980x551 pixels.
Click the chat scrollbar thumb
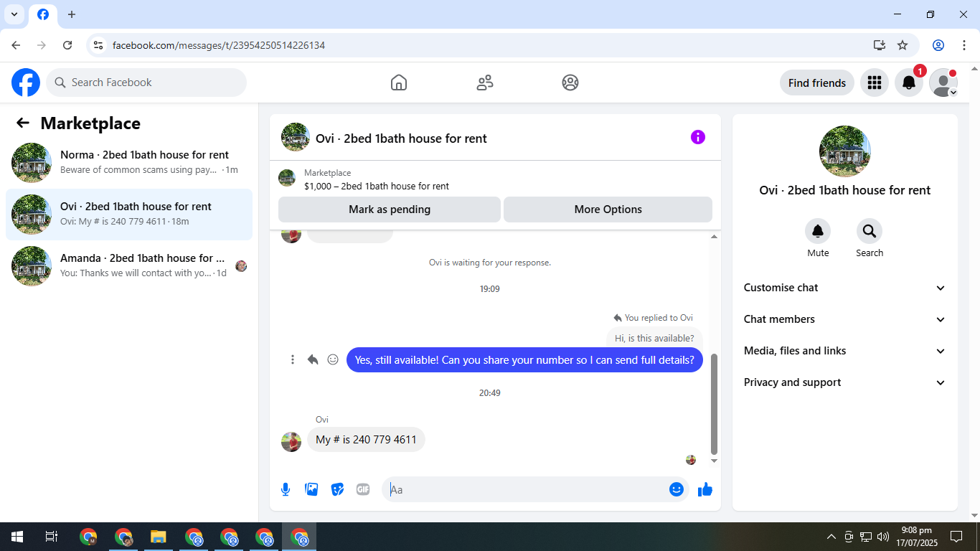pyautogui.click(x=714, y=404)
